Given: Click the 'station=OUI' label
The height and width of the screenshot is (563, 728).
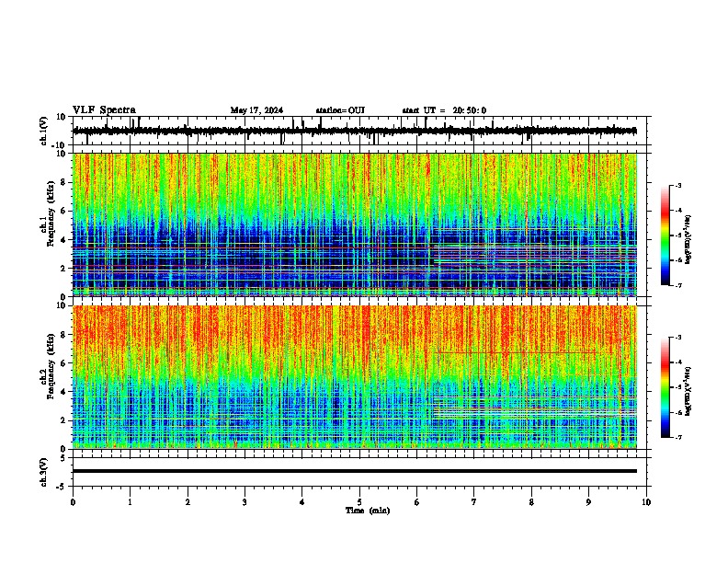Looking at the screenshot, I should tap(340, 110).
